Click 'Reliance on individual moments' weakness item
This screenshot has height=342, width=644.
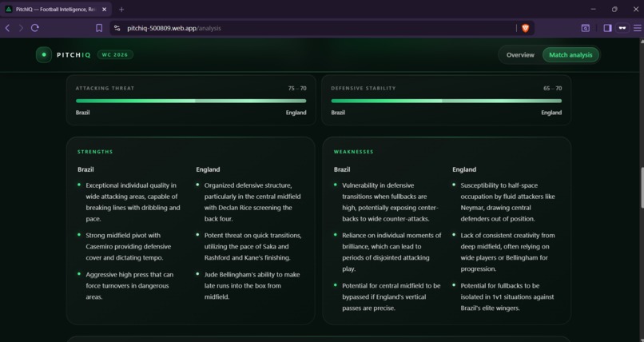[392, 252]
